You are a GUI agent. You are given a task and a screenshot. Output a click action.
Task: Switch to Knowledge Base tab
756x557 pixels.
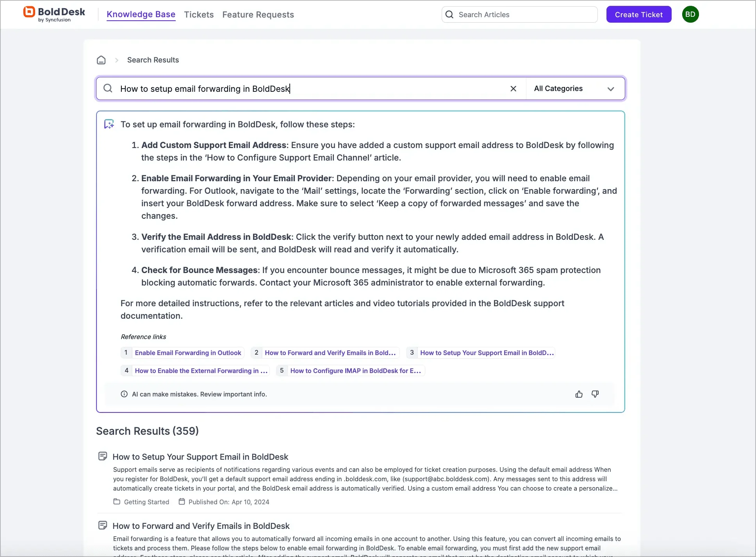(x=141, y=14)
